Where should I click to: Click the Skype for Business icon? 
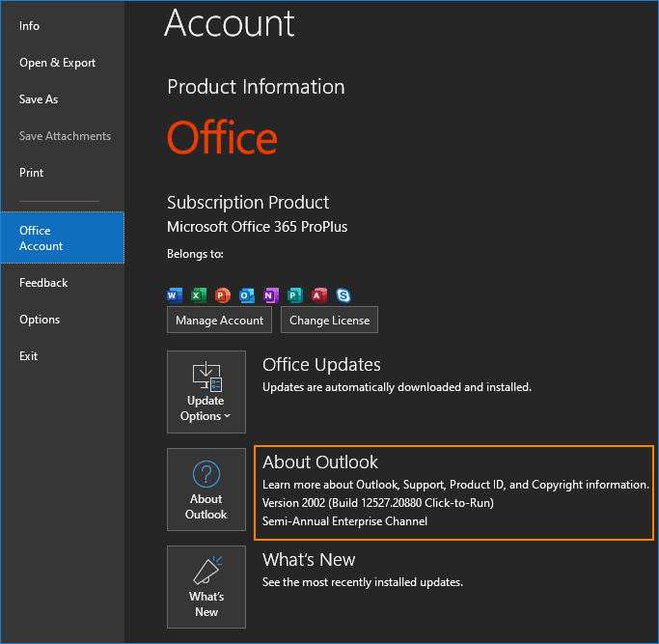[x=343, y=295]
